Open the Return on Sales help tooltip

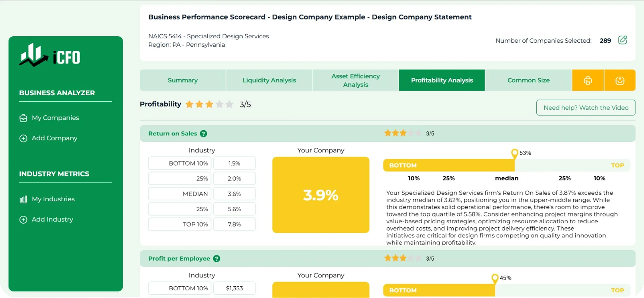pyautogui.click(x=203, y=134)
